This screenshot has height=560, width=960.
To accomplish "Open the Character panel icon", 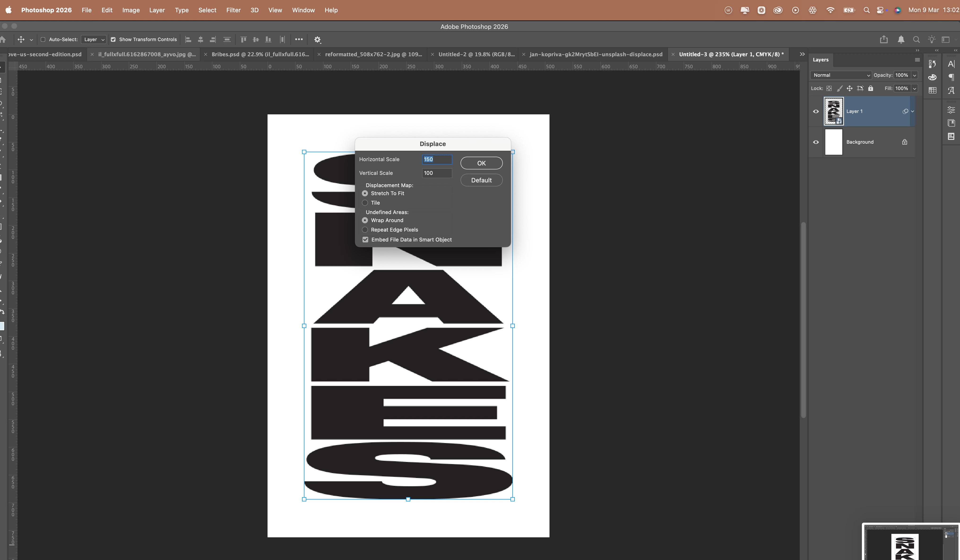I will [951, 64].
